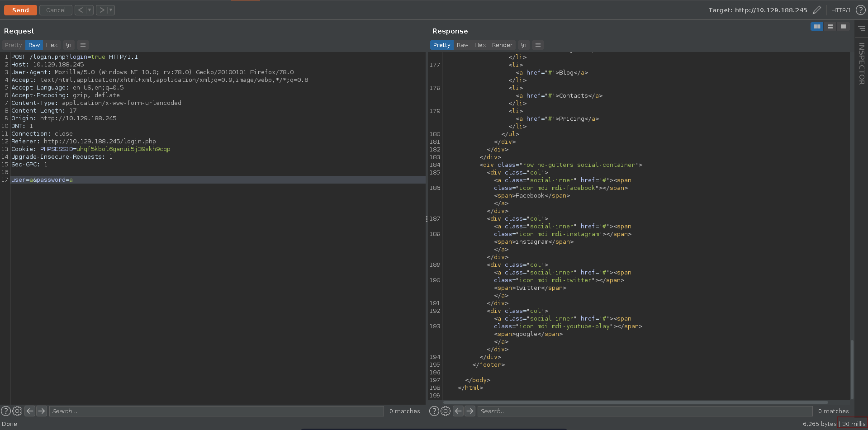Go back to the previous request in history
The width and height of the screenshot is (868, 430).
coord(81,10)
